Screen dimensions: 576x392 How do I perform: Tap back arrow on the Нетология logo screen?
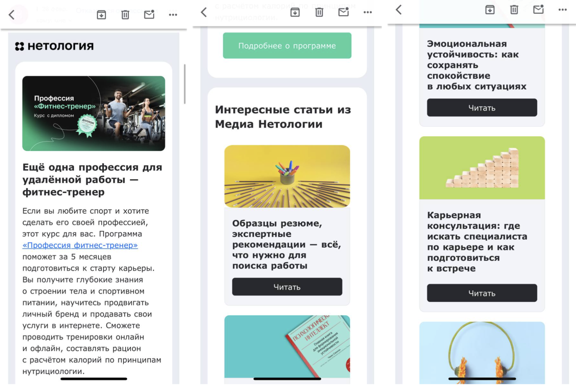click(x=12, y=15)
